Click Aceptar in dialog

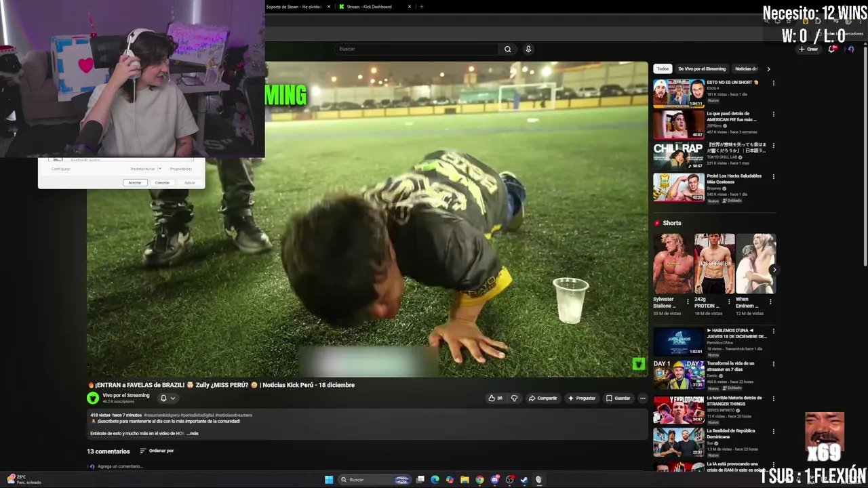(135, 182)
